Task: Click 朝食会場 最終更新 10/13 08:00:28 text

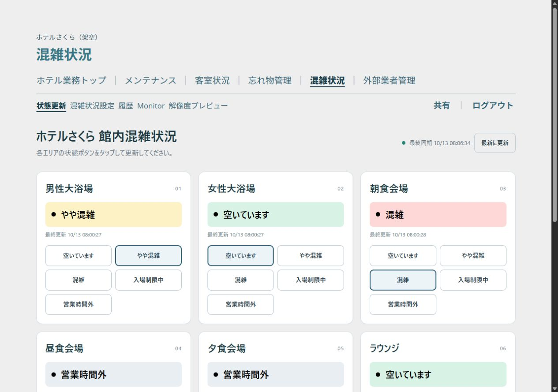Action: [x=398, y=235]
